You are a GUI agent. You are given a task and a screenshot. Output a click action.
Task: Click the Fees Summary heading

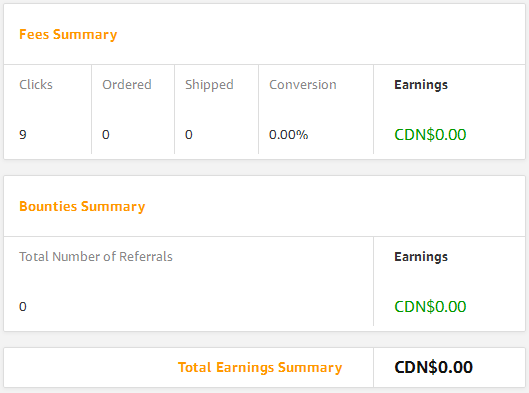[68, 34]
